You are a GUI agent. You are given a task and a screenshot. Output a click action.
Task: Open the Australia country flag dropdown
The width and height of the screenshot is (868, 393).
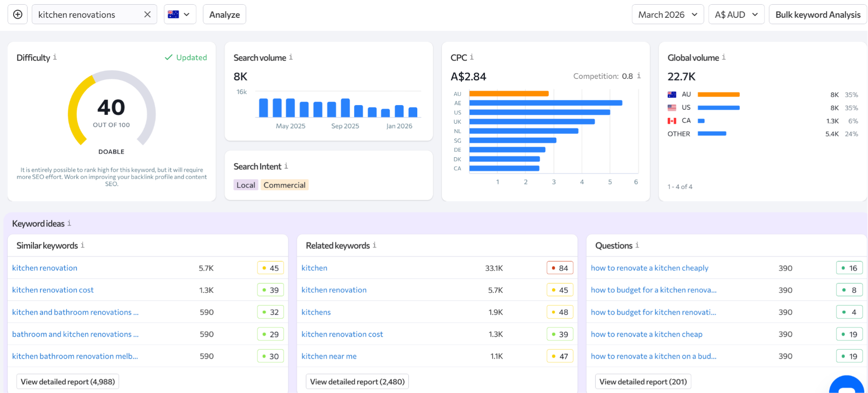pyautogui.click(x=180, y=14)
